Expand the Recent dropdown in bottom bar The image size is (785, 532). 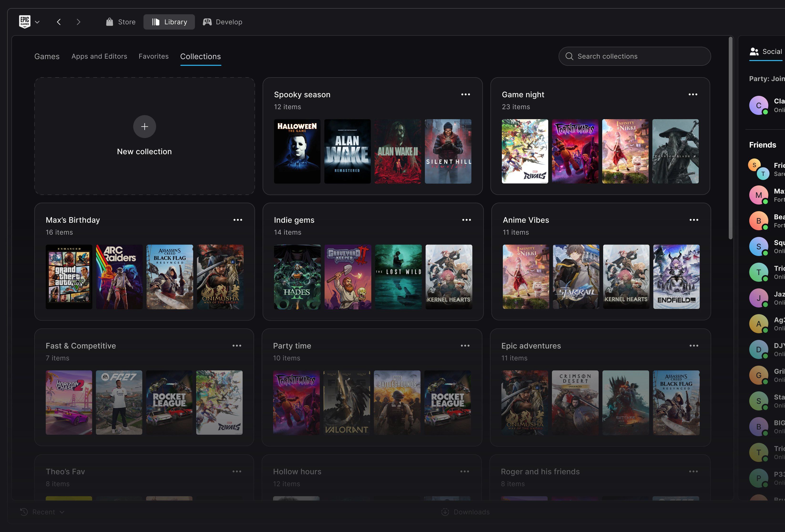click(x=42, y=512)
